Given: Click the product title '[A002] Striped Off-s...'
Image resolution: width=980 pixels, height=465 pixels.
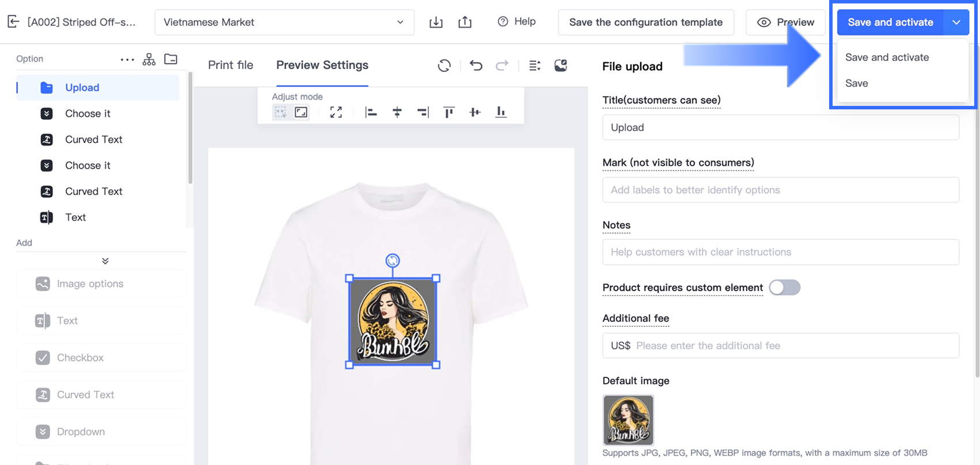Looking at the screenshot, I should point(82,22).
